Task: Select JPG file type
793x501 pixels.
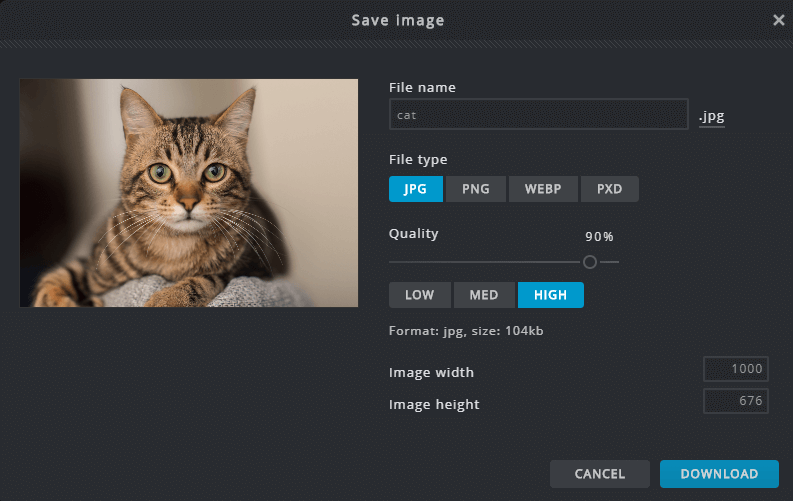Action: (415, 189)
